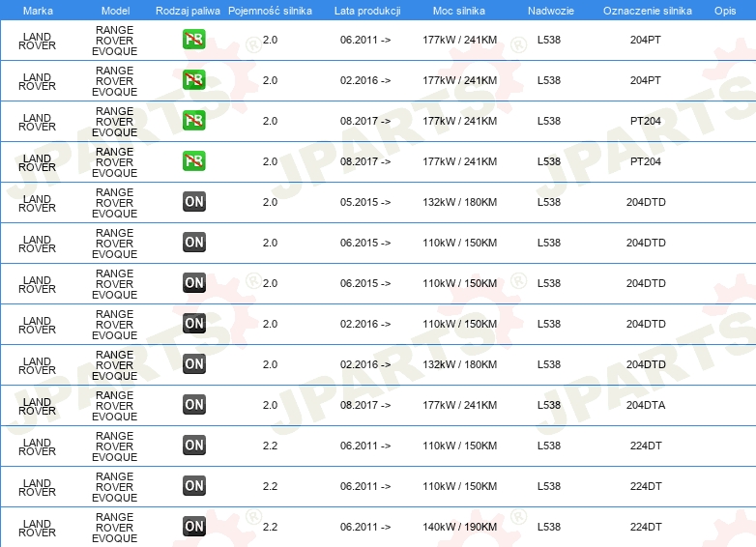Image resolution: width=756 pixels, height=547 pixels.
Task: Click 02.2016 -> date in the 110kW / 150KM row
Action: point(365,324)
